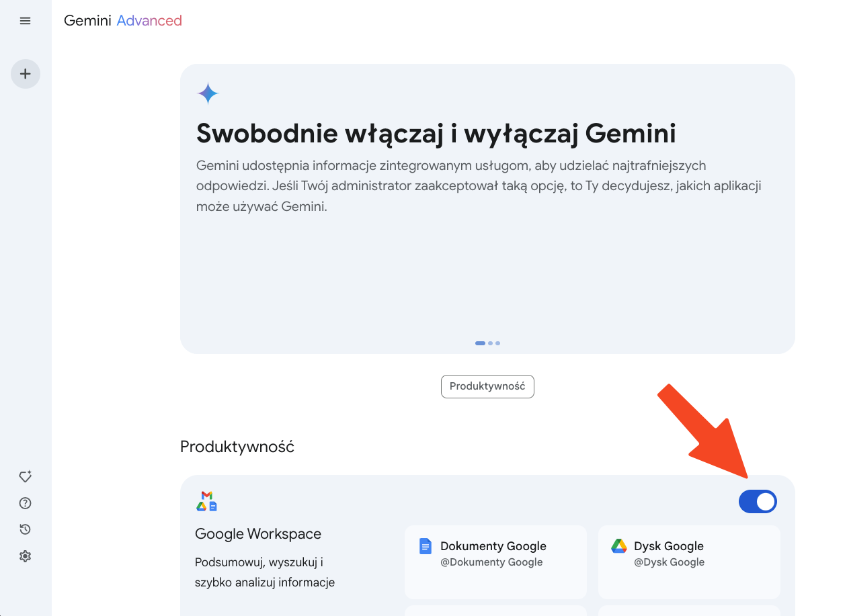Click the "Swobodnie włączaj i wyłączaj Gemini" heading

tap(436, 134)
